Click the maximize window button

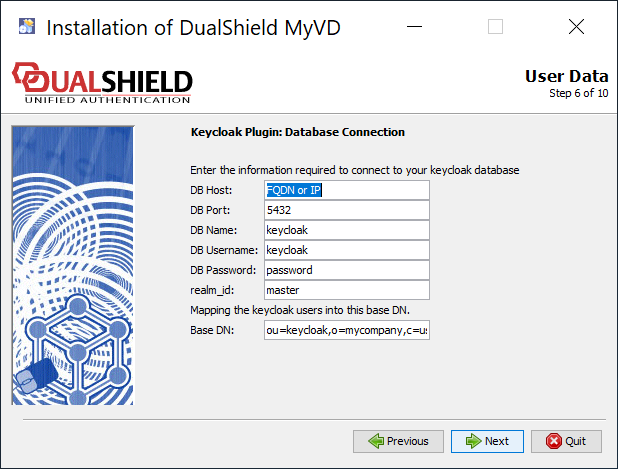click(x=495, y=27)
